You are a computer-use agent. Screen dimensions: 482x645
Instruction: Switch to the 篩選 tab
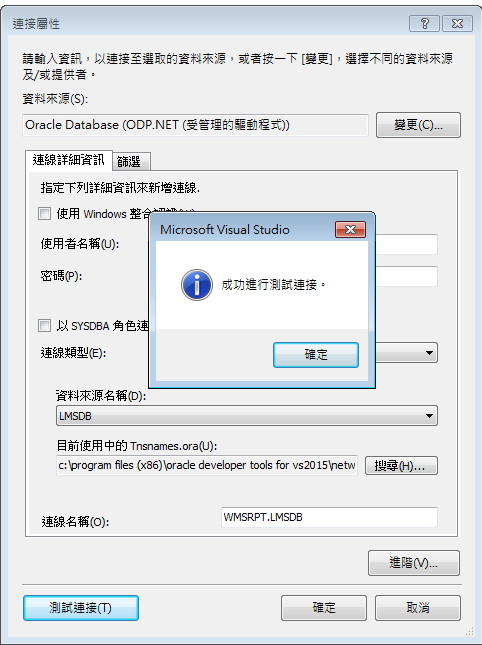click(x=129, y=162)
